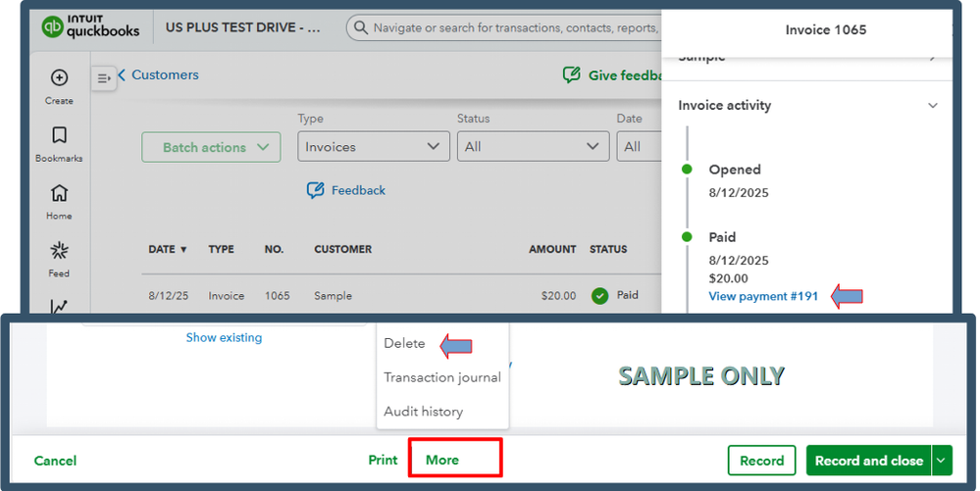This screenshot has height=491, width=980.
Task: Click the search magnifier icon
Action: click(361, 27)
